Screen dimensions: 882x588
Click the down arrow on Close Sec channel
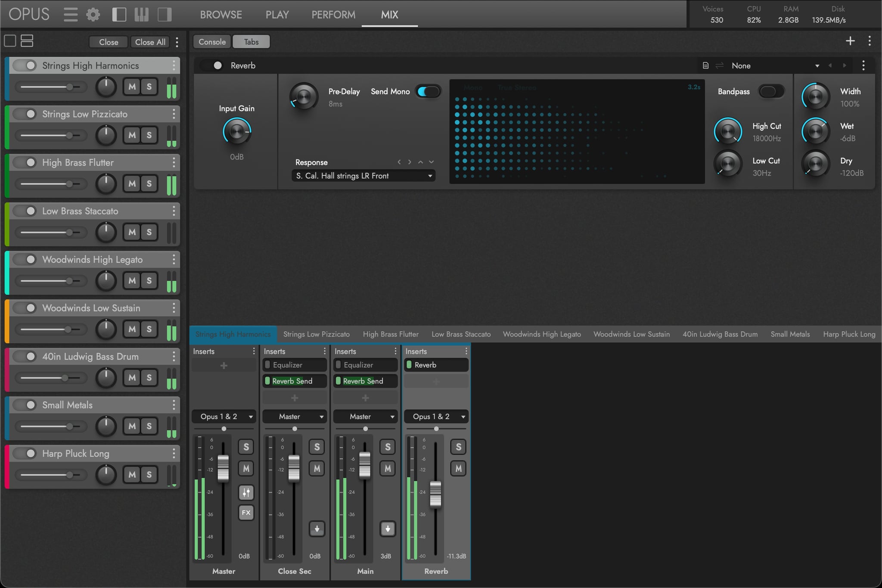click(x=317, y=529)
